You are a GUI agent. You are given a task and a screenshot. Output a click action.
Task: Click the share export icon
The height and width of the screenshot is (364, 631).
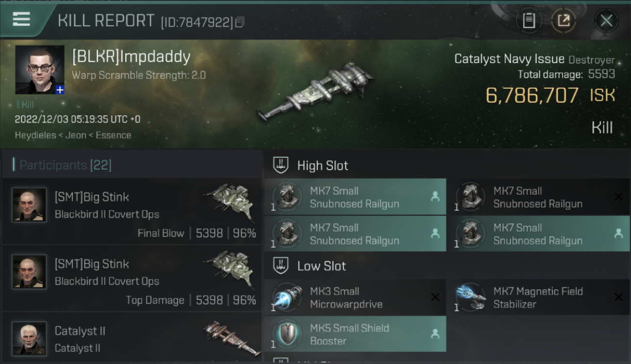coord(564,21)
